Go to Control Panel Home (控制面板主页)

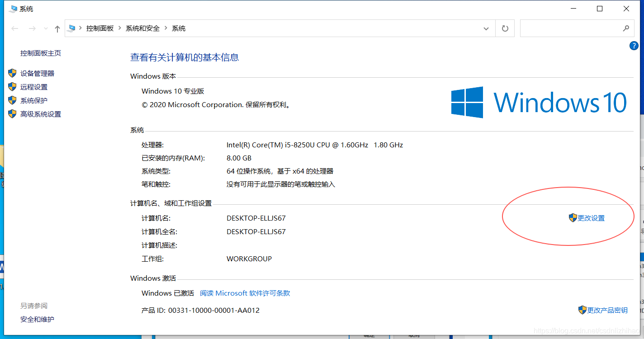(41, 53)
